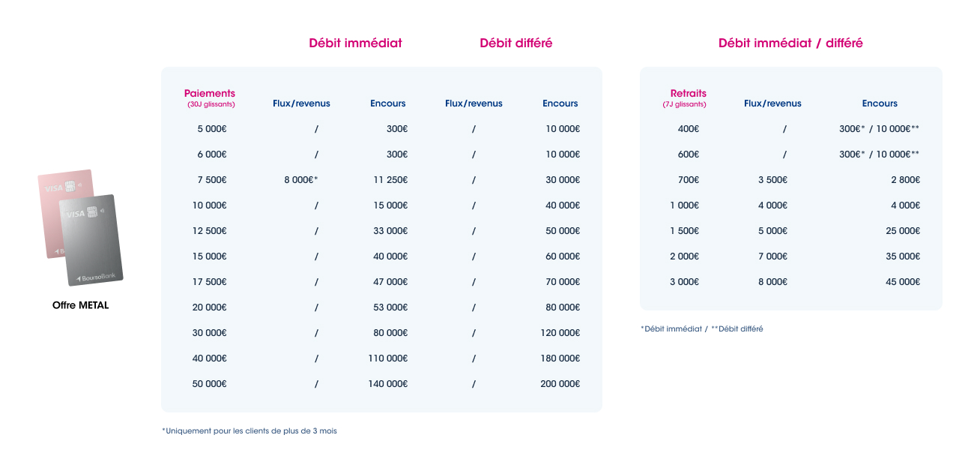Click the 50 000€ payment limit row
Image resolution: width=980 pixels, height=474 pixels.
pos(210,384)
